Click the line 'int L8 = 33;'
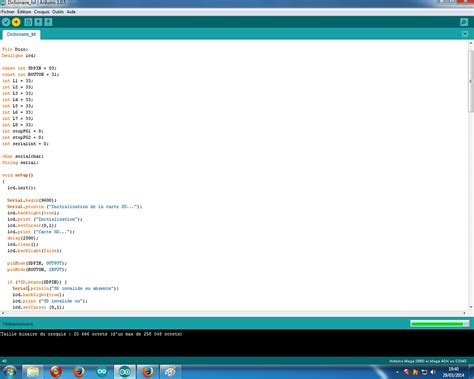The image size is (474, 379). pyautogui.click(x=18, y=125)
